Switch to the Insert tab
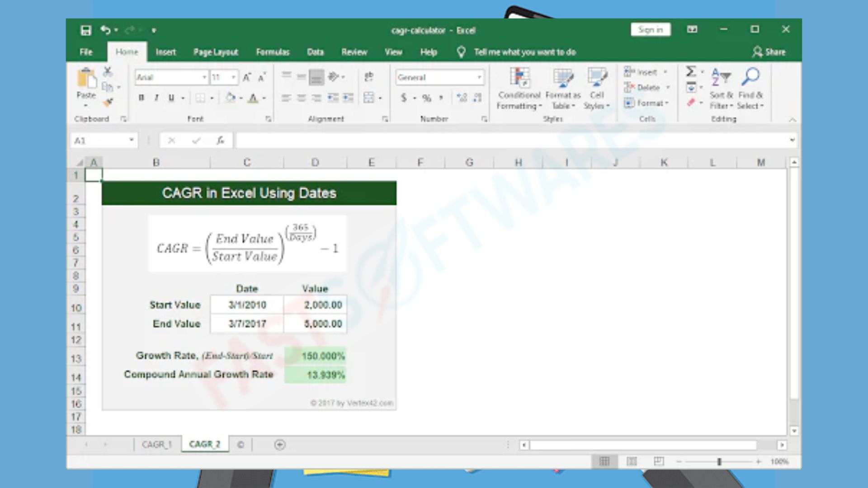868x488 pixels. pos(165,52)
